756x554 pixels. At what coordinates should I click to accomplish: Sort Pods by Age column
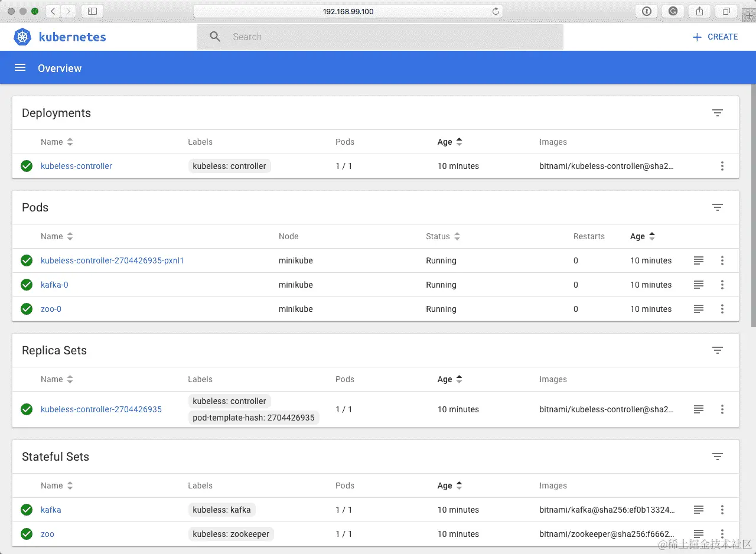point(643,236)
